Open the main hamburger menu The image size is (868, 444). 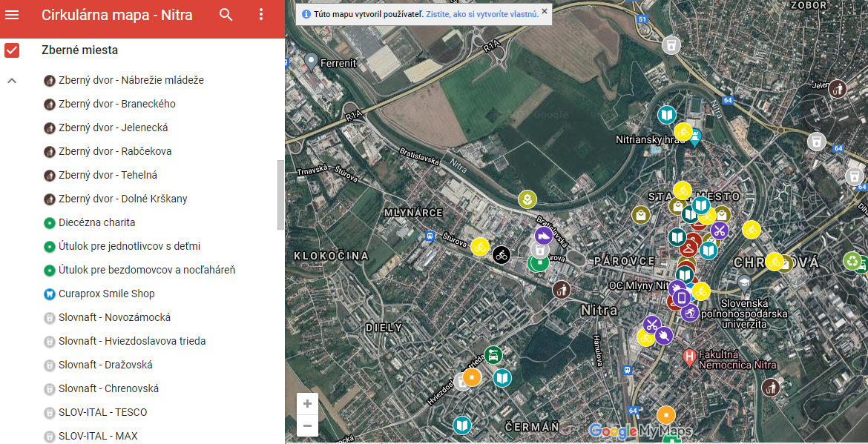(x=13, y=14)
